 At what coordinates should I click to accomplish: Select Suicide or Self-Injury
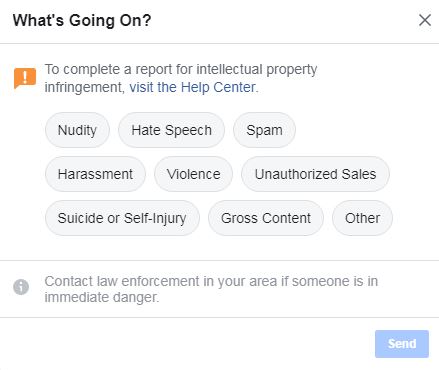click(122, 218)
